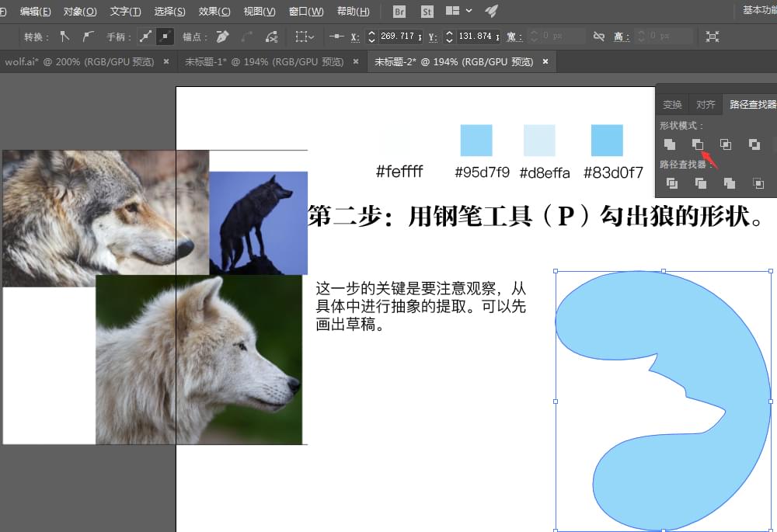Close the 未标题-1 document tab
The width and height of the screenshot is (777, 532).
[x=356, y=62]
